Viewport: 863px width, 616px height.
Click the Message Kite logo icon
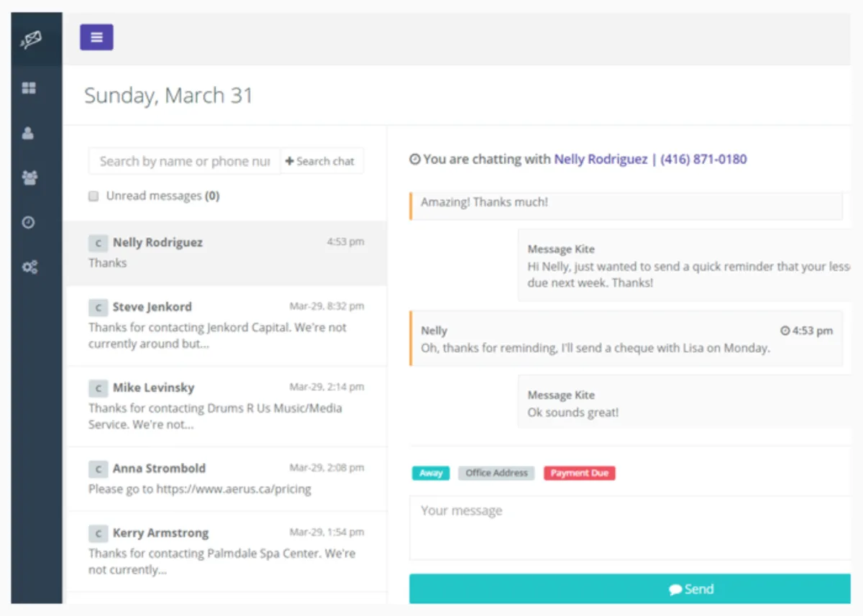coord(29,40)
